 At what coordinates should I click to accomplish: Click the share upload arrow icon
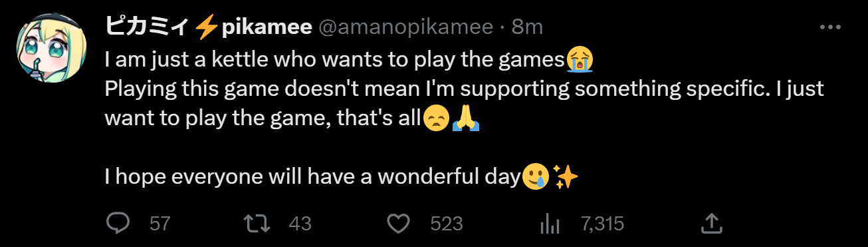712,224
